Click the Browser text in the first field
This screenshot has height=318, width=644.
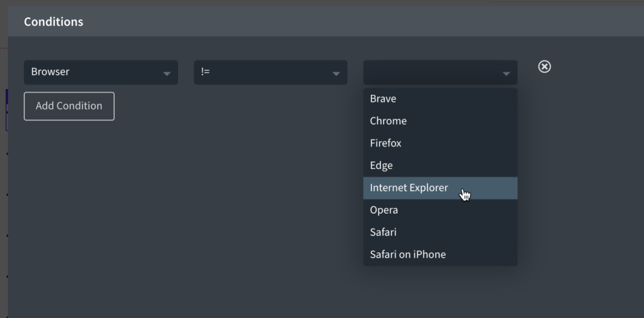point(50,72)
